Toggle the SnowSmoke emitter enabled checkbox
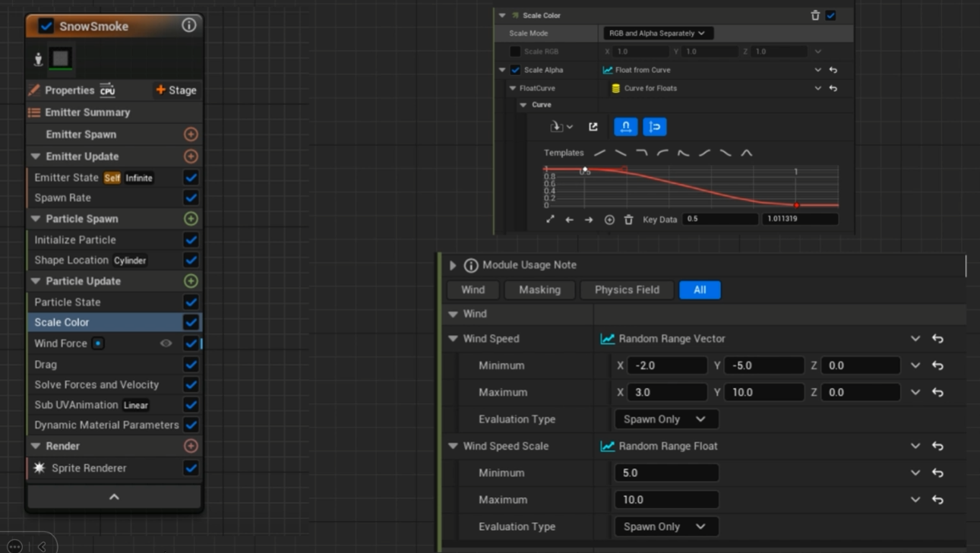This screenshot has width=980, height=553. pos(46,26)
